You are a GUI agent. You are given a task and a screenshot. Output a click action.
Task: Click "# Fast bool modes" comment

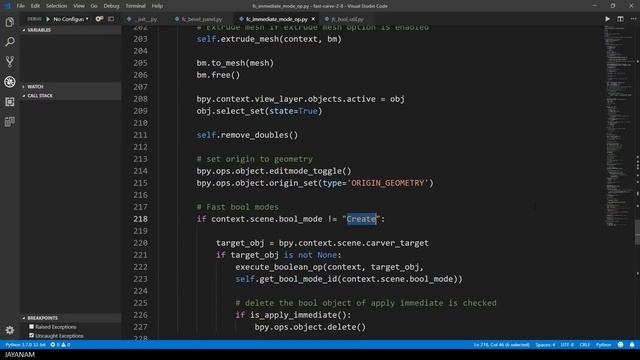[238, 207]
